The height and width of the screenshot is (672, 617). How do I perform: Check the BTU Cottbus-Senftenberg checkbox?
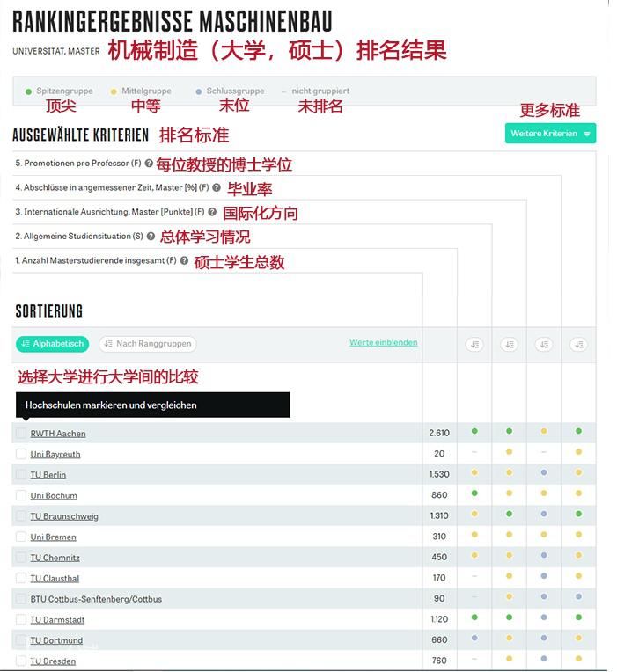tap(21, 599)
